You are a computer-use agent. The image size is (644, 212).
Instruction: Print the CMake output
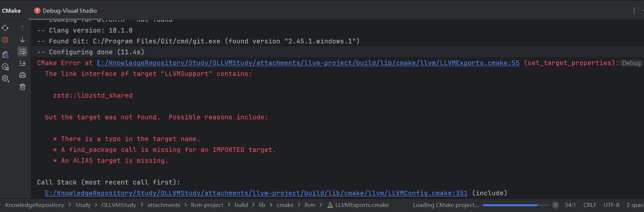22,75
